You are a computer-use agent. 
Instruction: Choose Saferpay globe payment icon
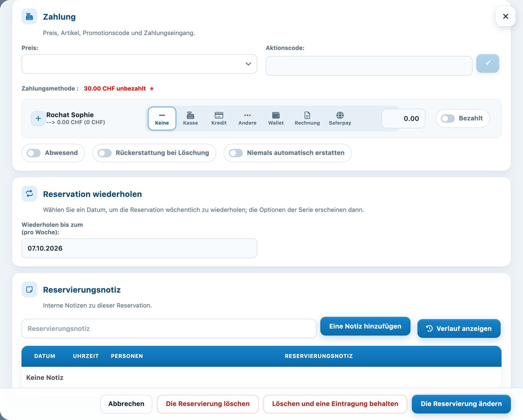pos(340,115)
